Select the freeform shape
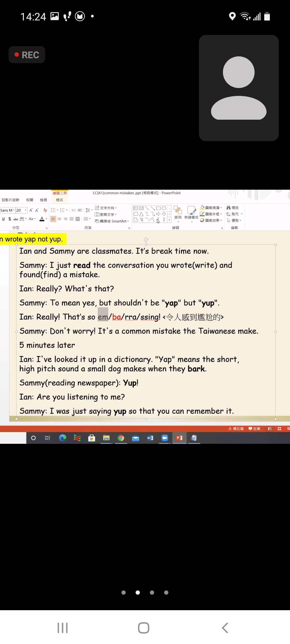Viewport: 290px width, 644px height. 136,220
